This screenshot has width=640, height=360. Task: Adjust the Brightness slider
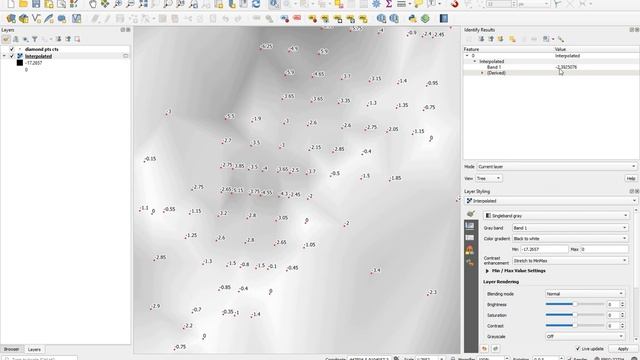pyautogui.click(x=574, y=304)
